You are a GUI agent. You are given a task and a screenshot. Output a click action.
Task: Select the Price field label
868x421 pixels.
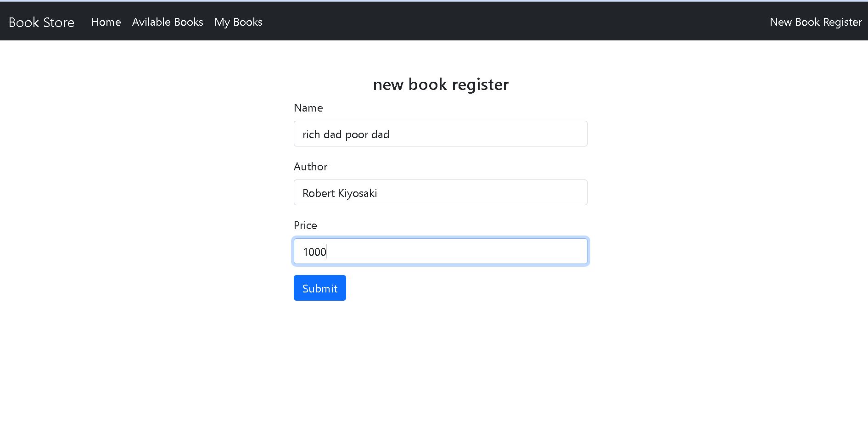click(305, 225)
